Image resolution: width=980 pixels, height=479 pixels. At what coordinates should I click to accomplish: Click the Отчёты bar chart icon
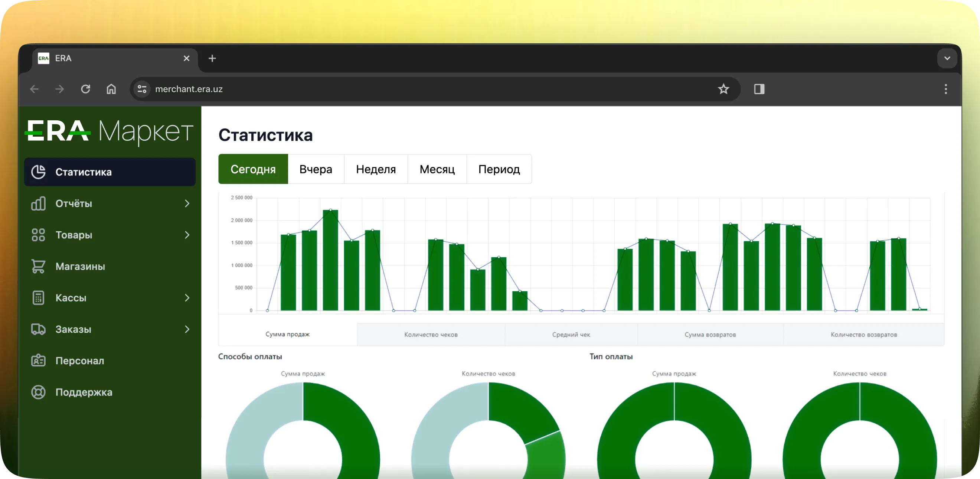point(38,203)
